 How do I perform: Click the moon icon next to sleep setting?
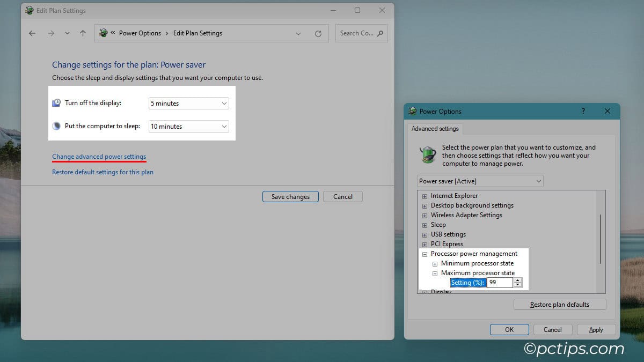pos(56,125)
